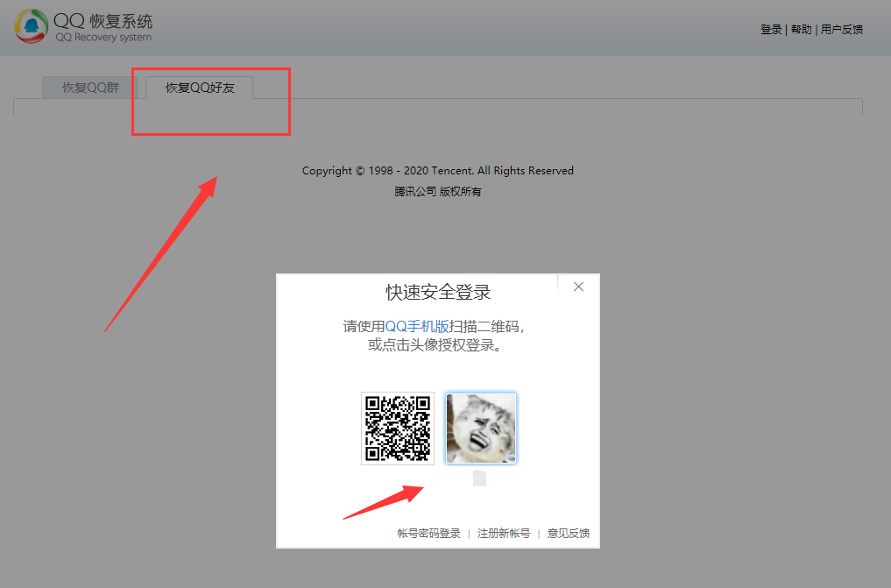This screenshot has width=891, height=588.
Task: Open the 用户反馈 link in header
Action: click(x=842, y=30)
